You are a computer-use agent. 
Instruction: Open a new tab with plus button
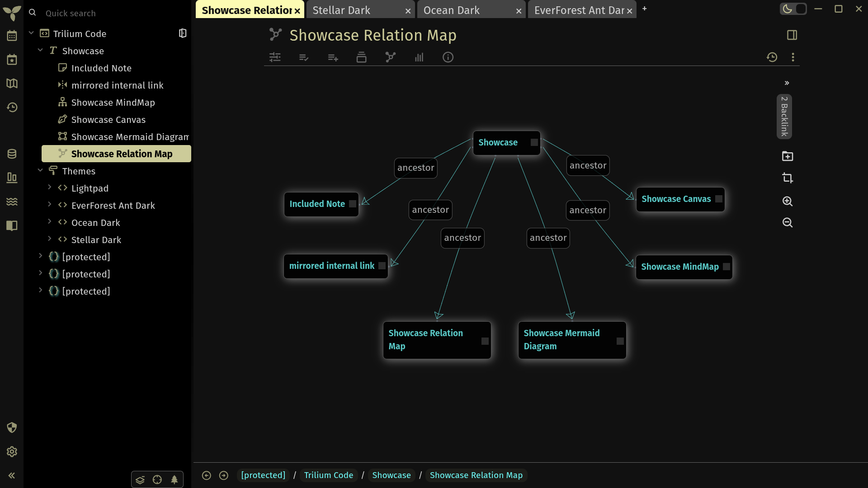point(645,9)
